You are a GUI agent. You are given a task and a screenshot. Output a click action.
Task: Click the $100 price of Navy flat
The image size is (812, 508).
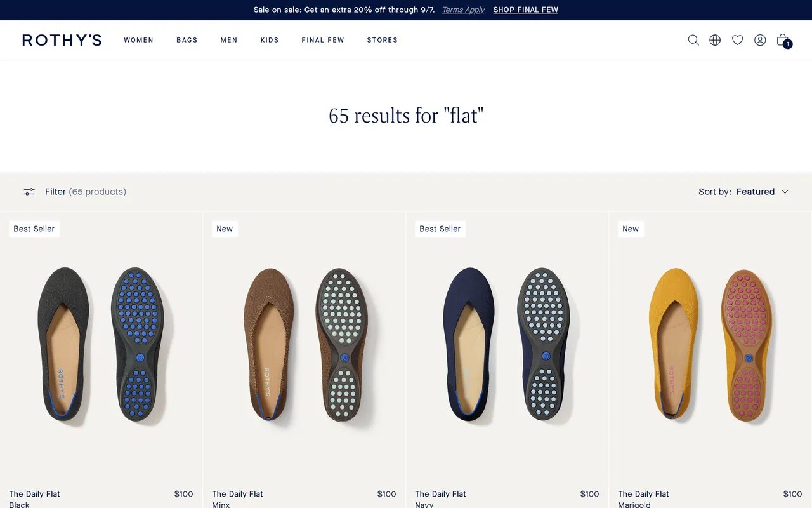[x=590, y=494]
